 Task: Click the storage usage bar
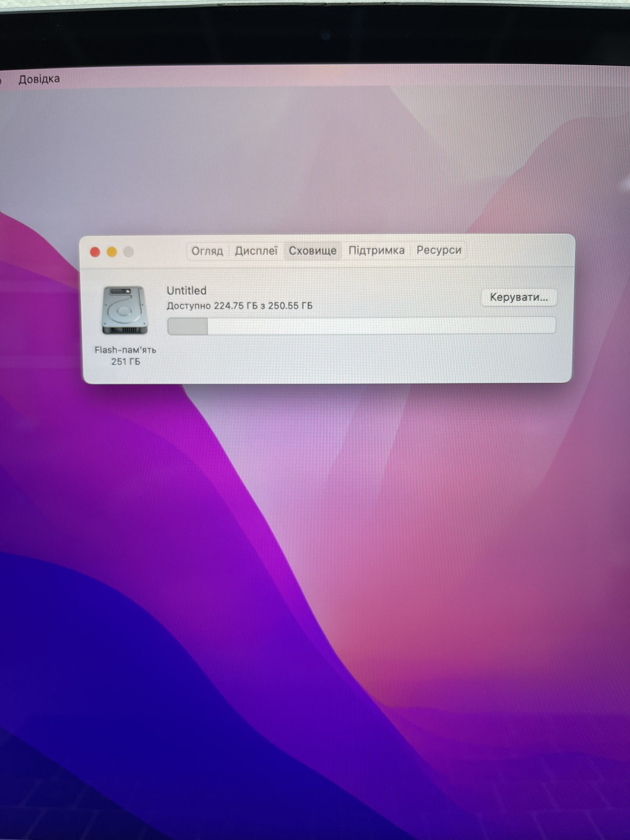[x=362, y=326]
